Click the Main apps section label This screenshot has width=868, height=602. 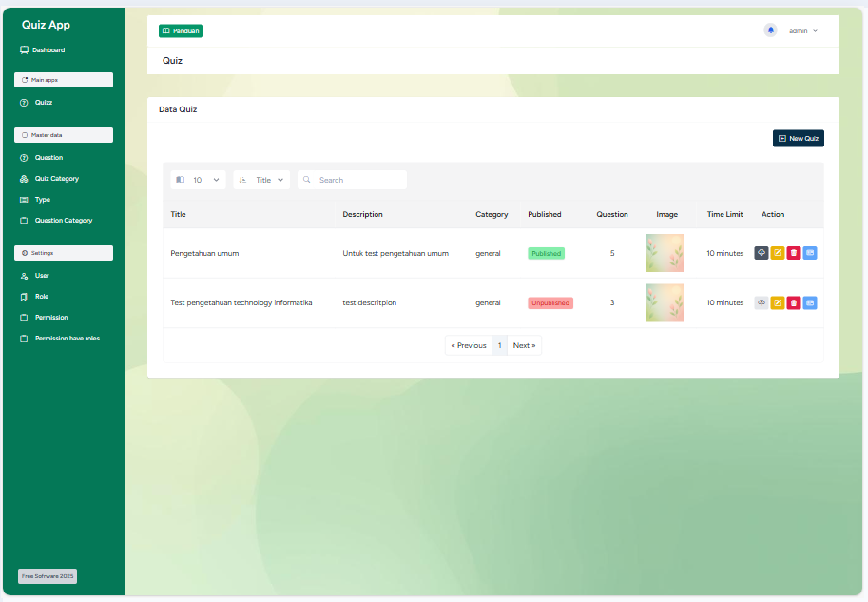pos(64,80)
